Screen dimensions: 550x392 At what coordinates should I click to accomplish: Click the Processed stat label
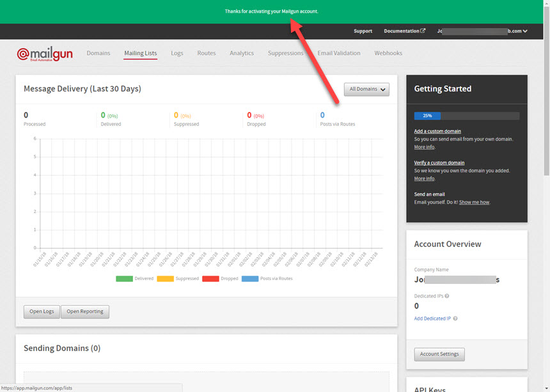point(35,124)
